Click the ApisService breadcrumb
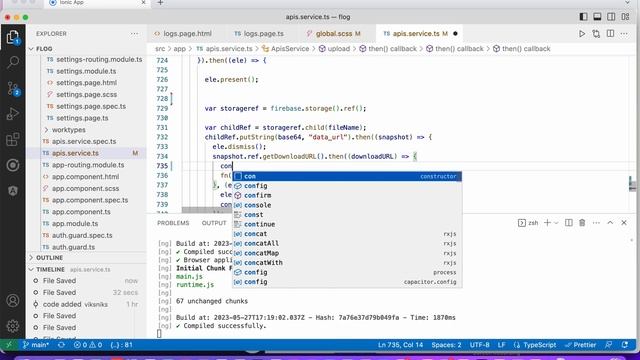The image size is (640, 360). pos(290,49)
